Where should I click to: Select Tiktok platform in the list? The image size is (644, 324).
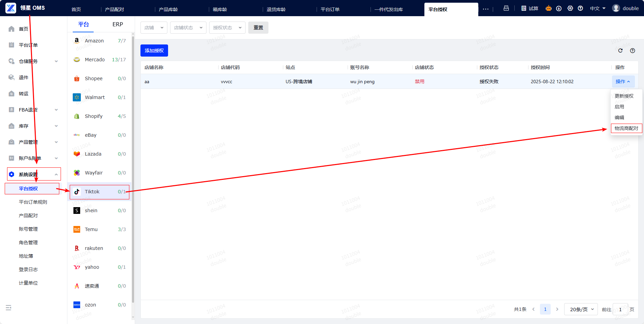click(x=99, y=192)
